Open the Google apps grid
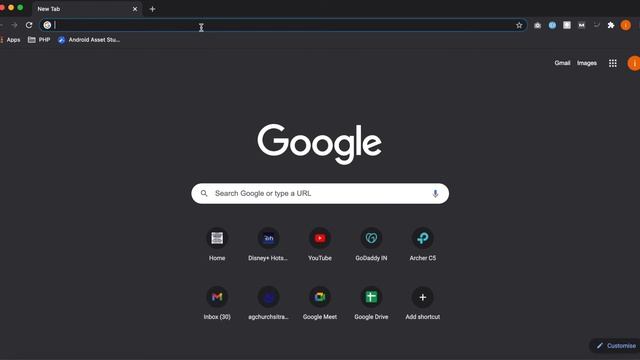Viewport: 640px width, 360px height. click(613, 63)
